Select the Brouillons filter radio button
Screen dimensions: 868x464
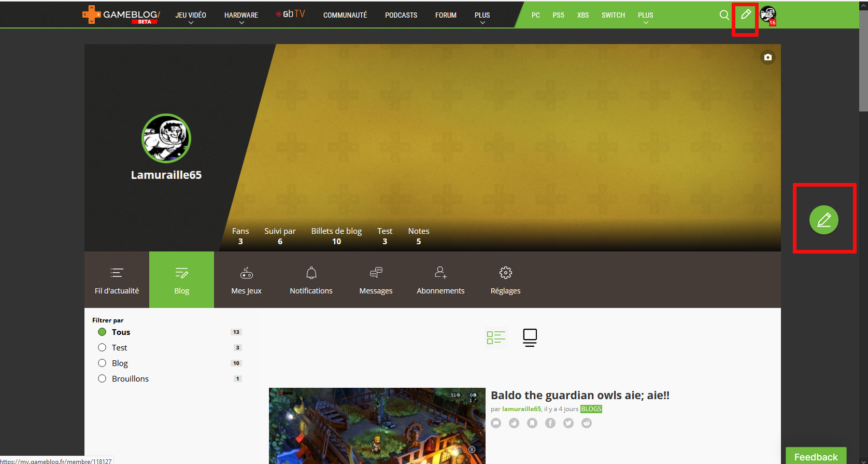click(102, 378)
